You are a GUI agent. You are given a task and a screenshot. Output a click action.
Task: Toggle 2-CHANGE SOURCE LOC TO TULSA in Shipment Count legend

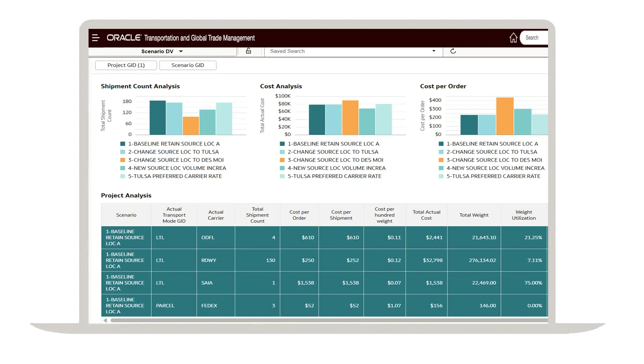[173, 152]
